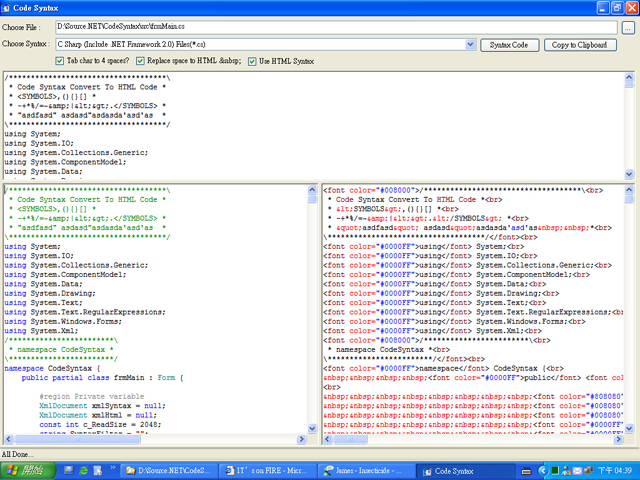The image size is (640, 480).
Task: Click horizontal scrollbar thumb of HTML output pane
Action: click(350, 439)
